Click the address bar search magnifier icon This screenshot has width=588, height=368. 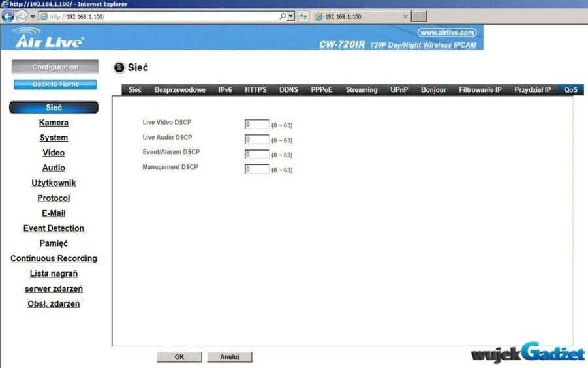tap(282, 16)
